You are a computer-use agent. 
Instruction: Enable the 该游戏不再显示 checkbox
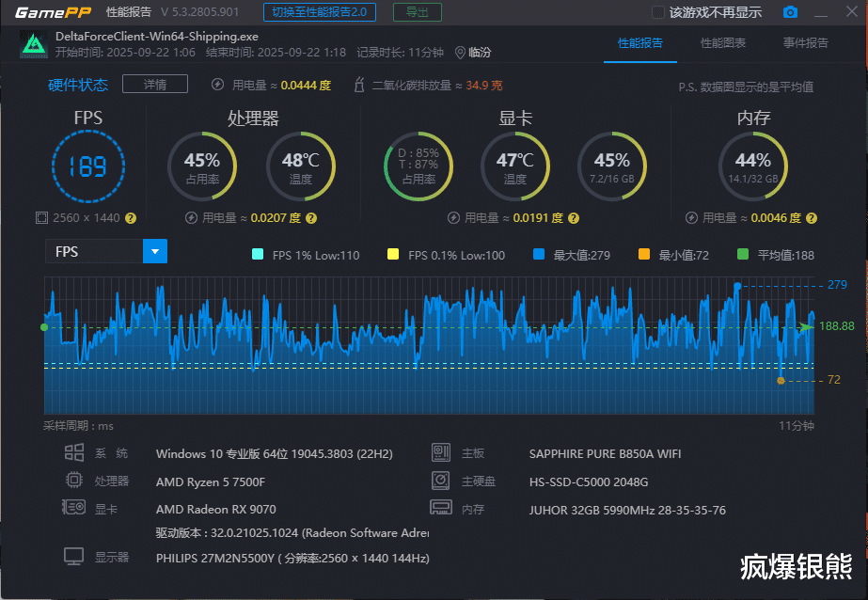point(657,12)
